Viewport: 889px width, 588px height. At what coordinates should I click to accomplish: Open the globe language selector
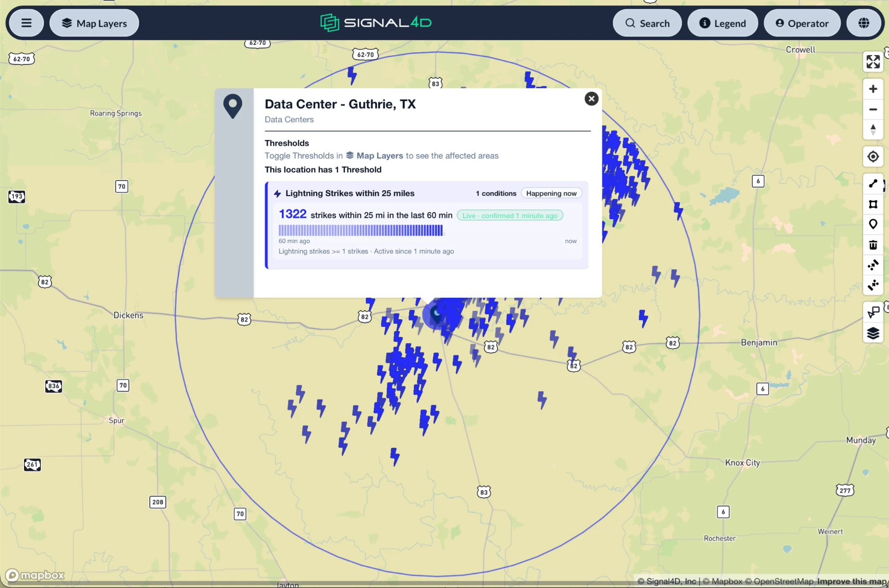click(x=864, y=23)
